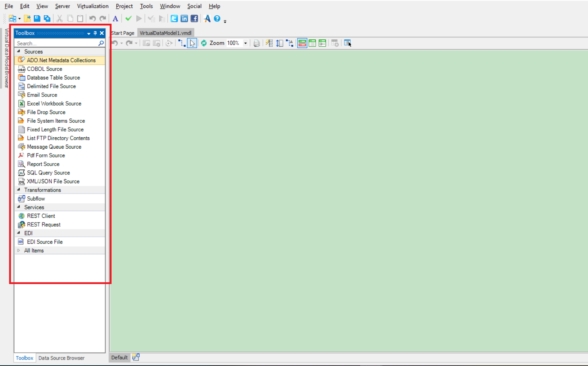Click the LinkedIn share icon
Image resolution: width=588 pixels, height=366 pixels.
[x=184, y=19]
